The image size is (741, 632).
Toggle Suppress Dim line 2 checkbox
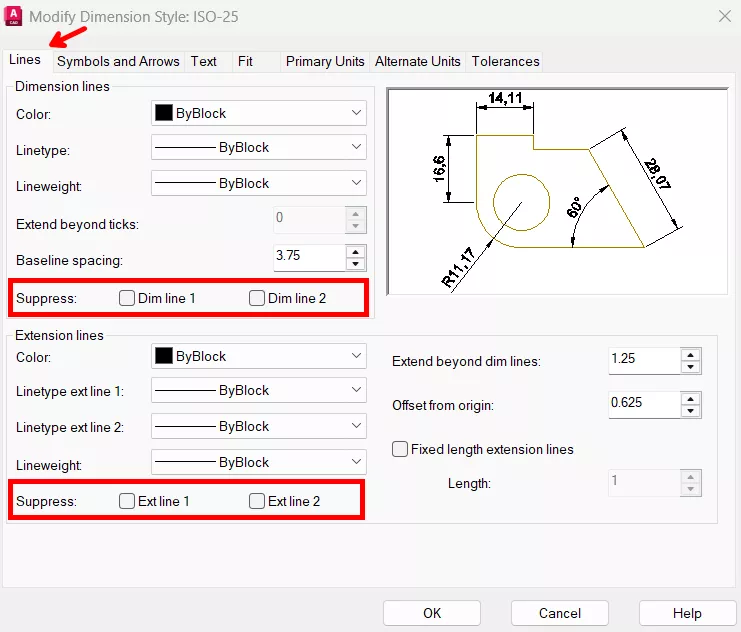coord(257,298)
